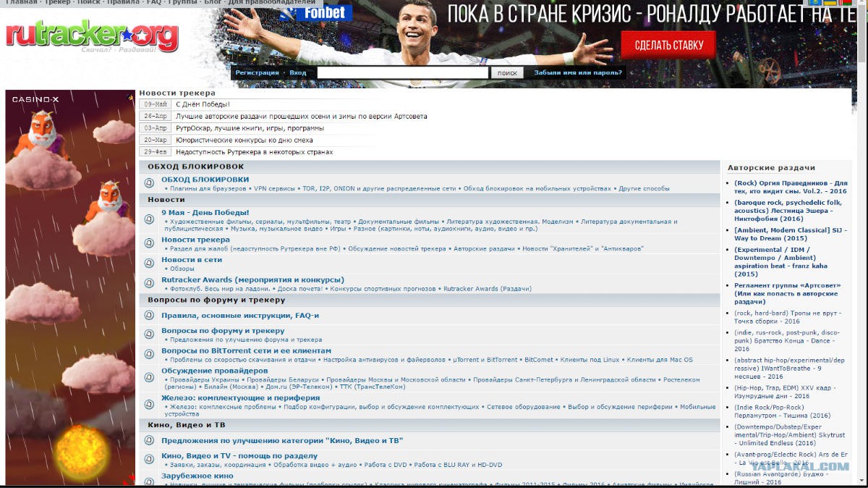Image resolution: width=868 pixels, height=488 pixels.
Task: Click the поиск search button
Action: click(x=507, y=72)
